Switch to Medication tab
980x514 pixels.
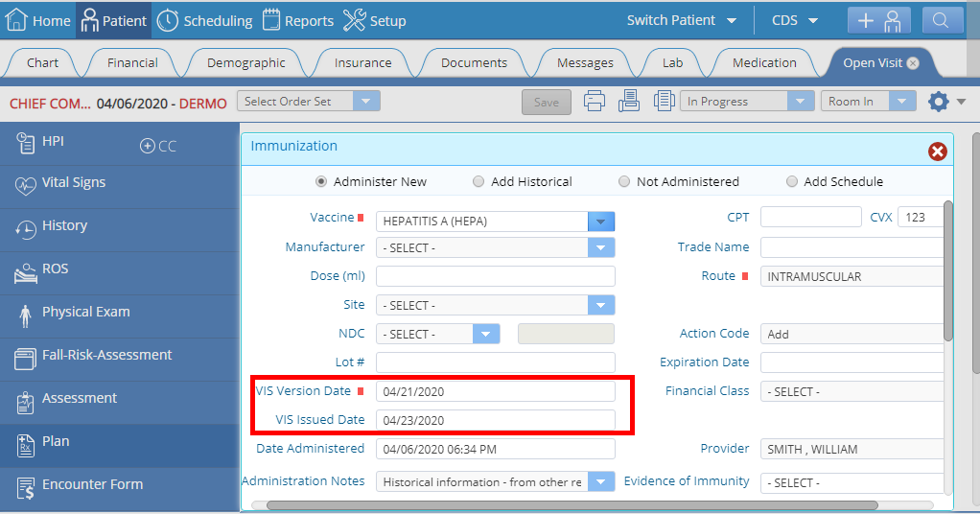(x=764, y=63)
